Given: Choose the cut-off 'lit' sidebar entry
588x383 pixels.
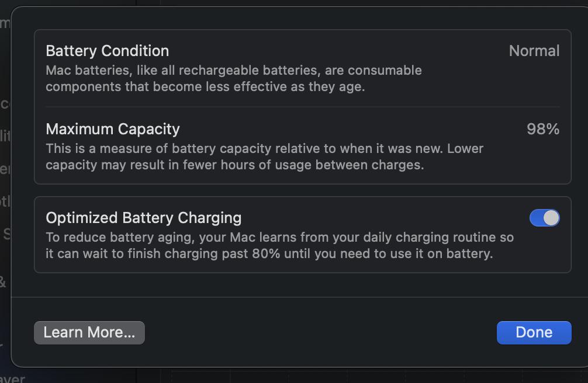Looking at the screenshot, I should point(5,135).
